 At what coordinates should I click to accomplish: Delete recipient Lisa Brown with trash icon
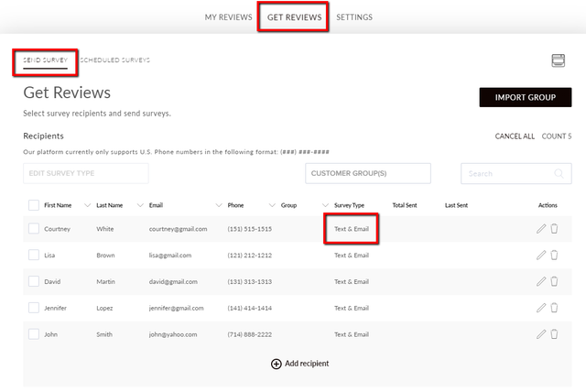[x=554, y=256]
